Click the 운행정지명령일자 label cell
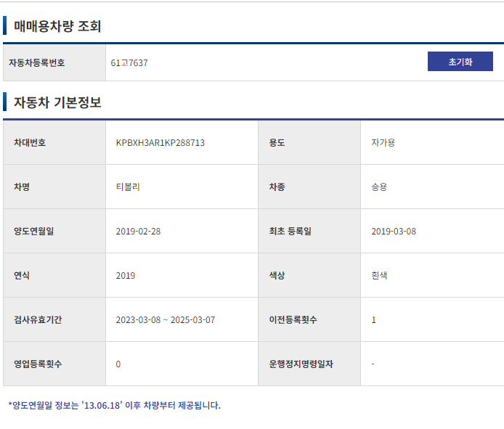The width and height of the screenshot is (504, 429). coord(309,364)
